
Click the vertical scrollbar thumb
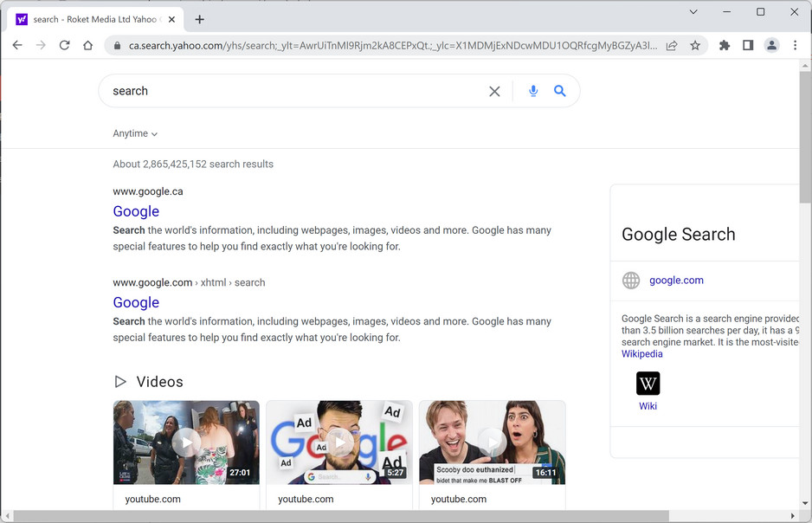tap(805, 138)
